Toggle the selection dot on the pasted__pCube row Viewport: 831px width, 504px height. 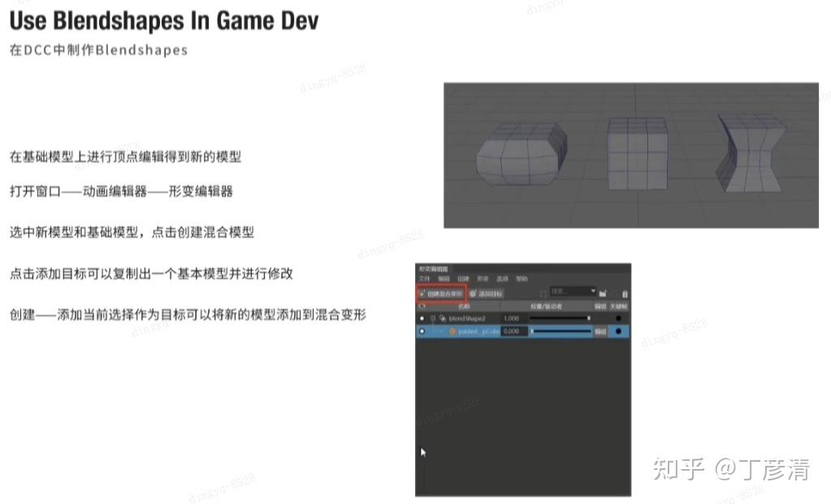(x=421, y=330)
